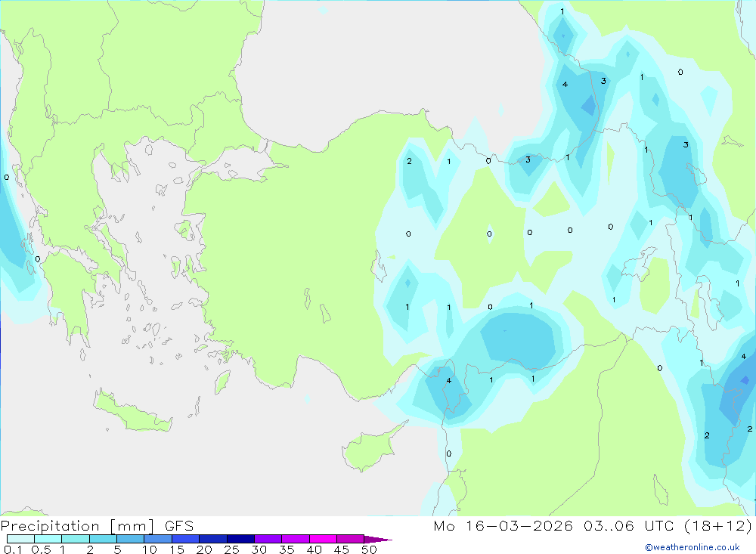This screenshot has height=554, width=756.
Task: Click the legend label '0.1'
Action: point(13,549)
